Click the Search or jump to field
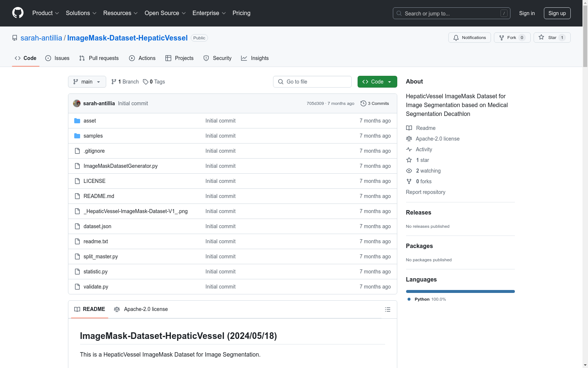This screenshot has width=588, height=368. (x=451, y=13)
